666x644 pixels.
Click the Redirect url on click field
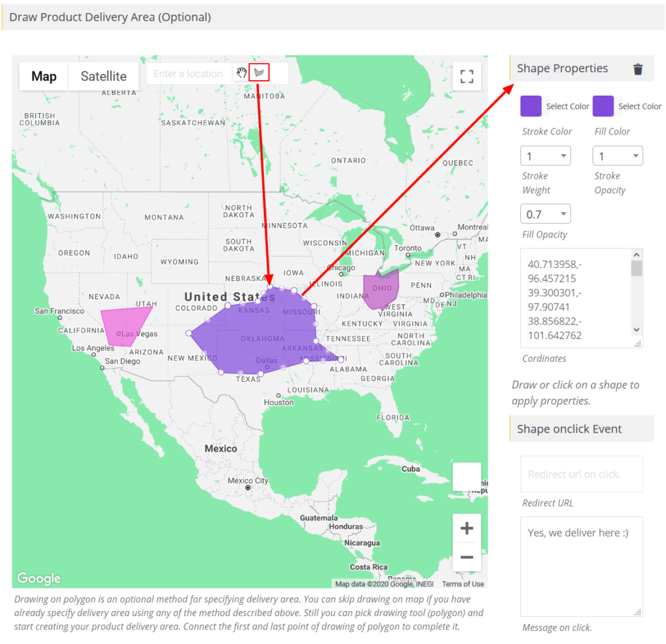pos(581,474)
